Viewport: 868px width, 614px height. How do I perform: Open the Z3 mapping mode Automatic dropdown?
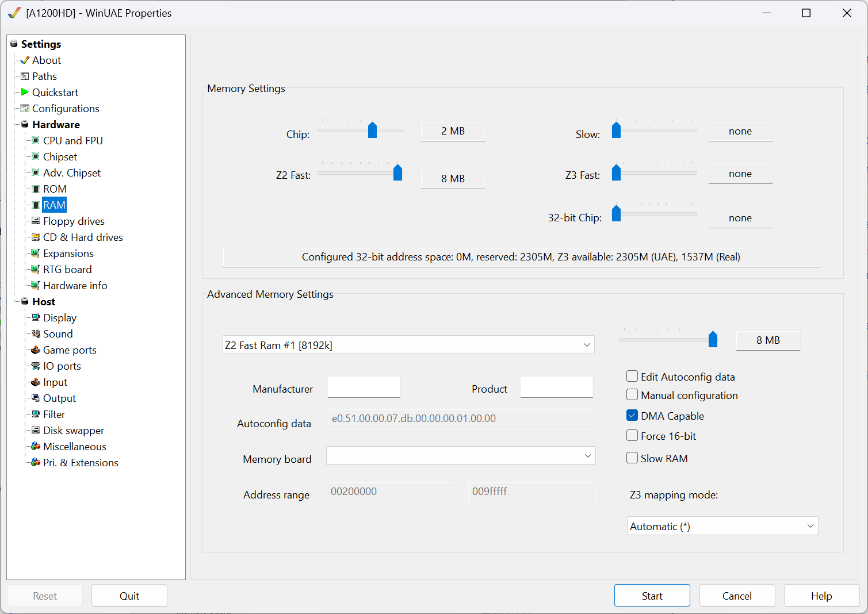pyautogui.click(x=722, y=526)
